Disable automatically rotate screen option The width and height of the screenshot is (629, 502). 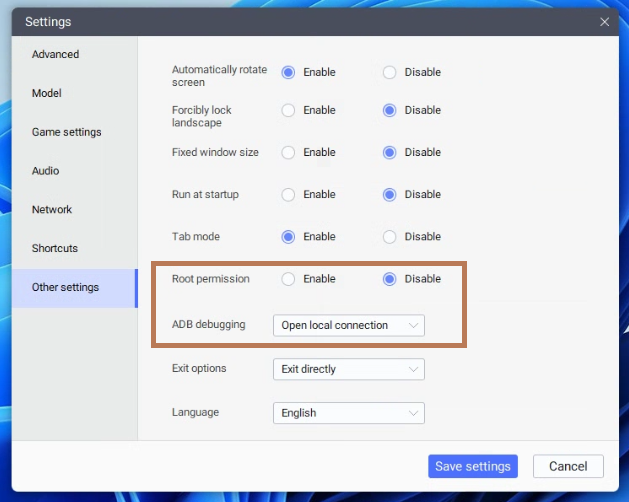(390, 72)
